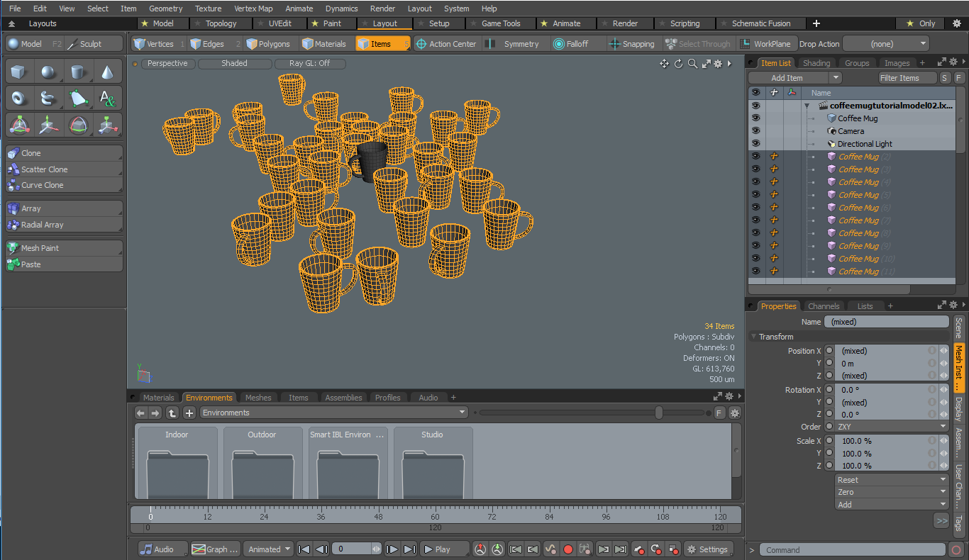Activate the Radial Array tool
Image resolution: width=969 pixels, height=560 pixels.
(42, 225)
